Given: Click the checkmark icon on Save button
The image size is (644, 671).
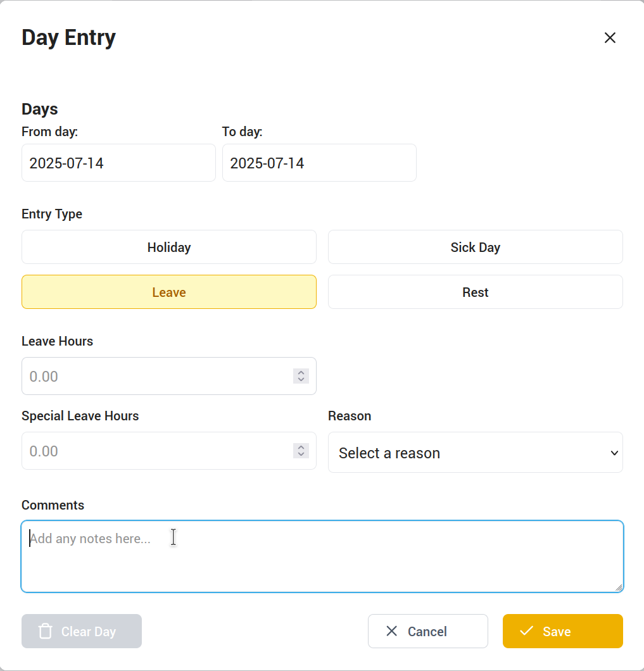Looking at the screenshot, I should pyautogui.click(x=526, y=631).
